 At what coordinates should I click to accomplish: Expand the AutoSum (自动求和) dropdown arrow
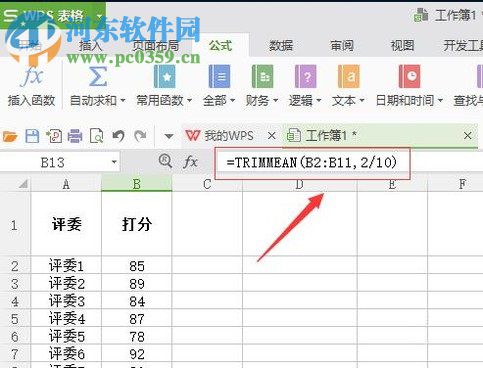click(x=123, y=100)
